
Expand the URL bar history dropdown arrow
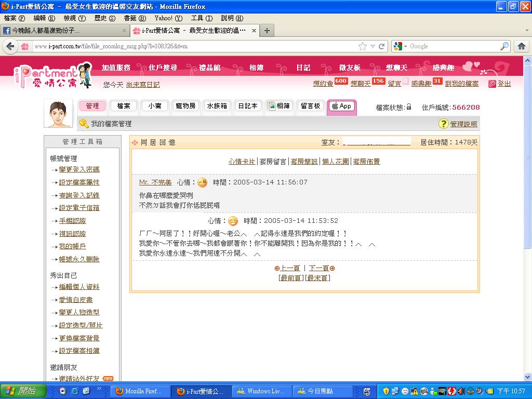373,46
